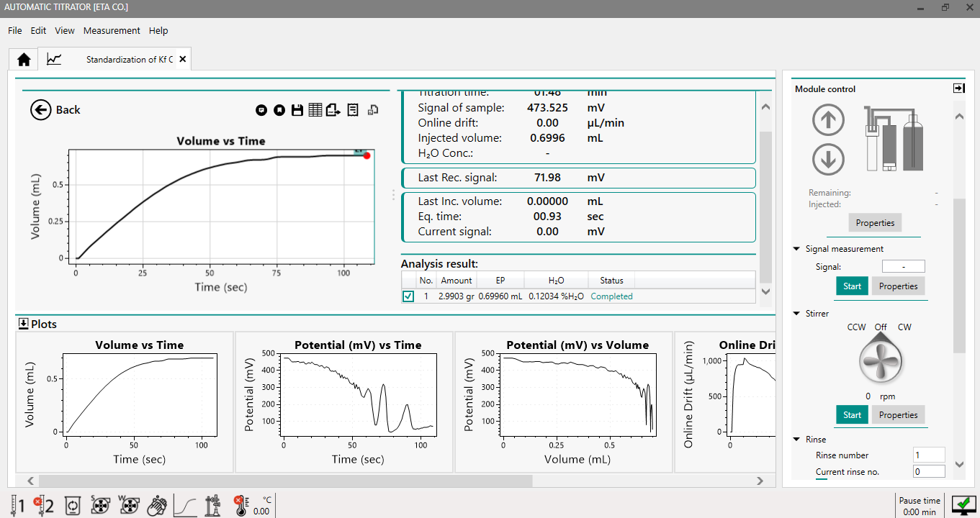This screenshot has height=518, width=980.
Task: Click Back button to return
Action: 55,109
